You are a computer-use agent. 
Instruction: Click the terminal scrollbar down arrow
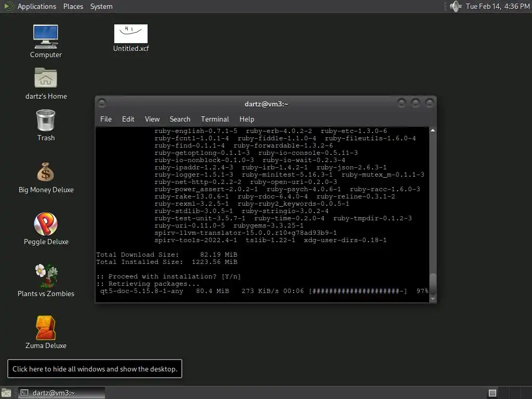click(x=433, y=299)
